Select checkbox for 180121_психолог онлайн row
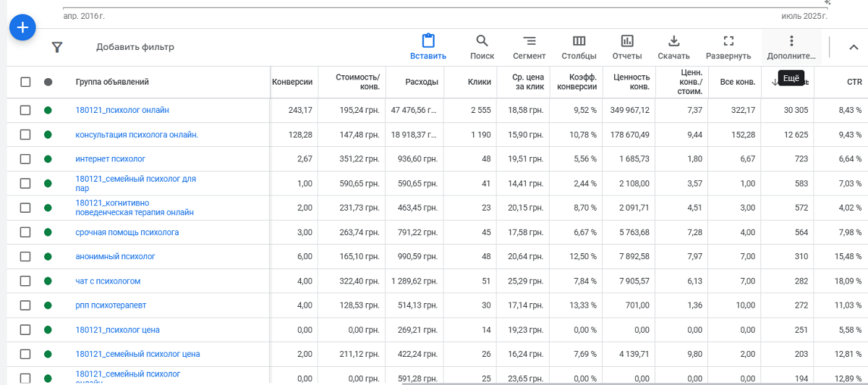This screenshot has height=385, width=868. click(x=25, y=110)
